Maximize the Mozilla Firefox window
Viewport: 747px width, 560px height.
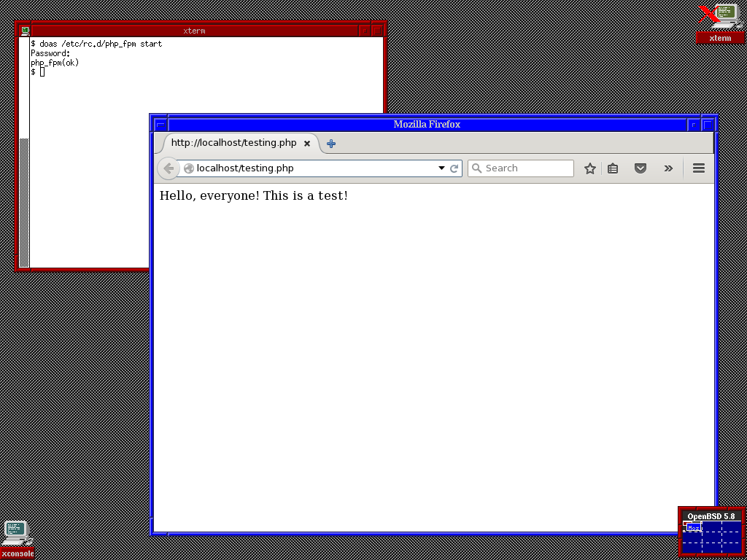tap(708, 125)
